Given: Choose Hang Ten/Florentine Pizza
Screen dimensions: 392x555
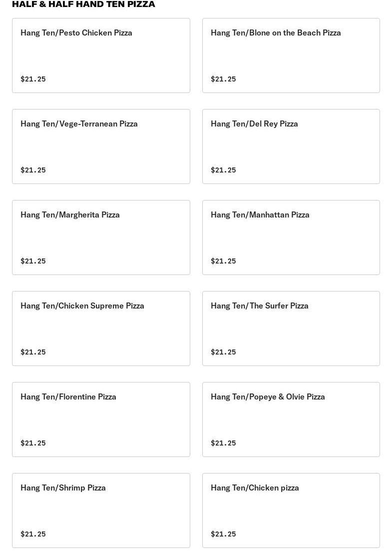Looking at the screenshot, I should pyautogui.click(x=101, y=419).
